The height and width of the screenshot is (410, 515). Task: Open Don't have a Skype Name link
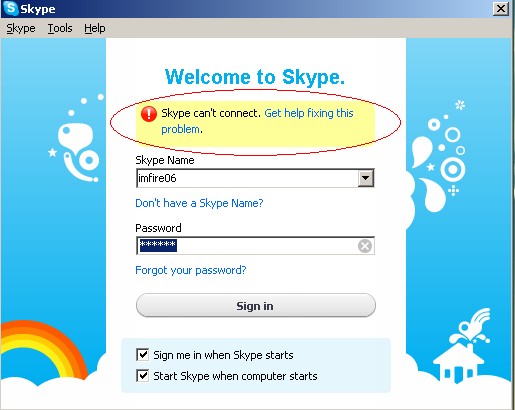click(x=199, y=203)
